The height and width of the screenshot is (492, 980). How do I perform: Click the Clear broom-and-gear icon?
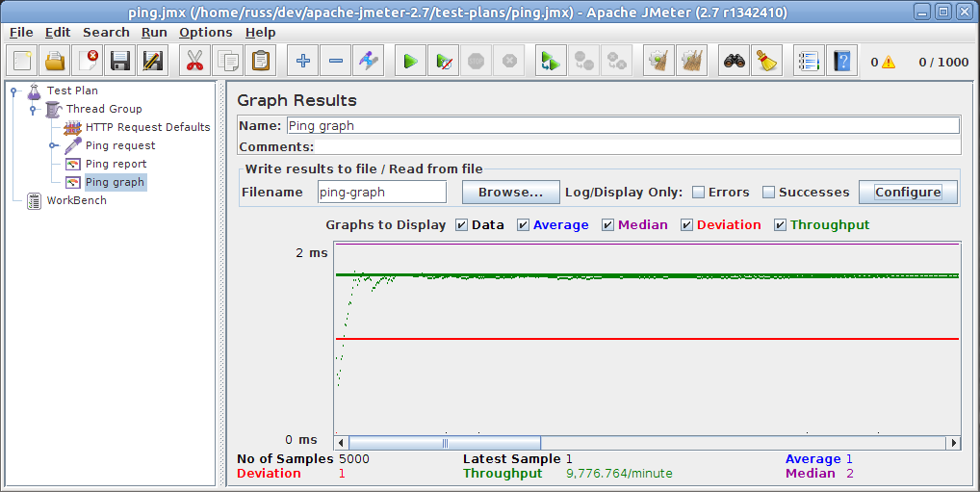click(658, 61)
